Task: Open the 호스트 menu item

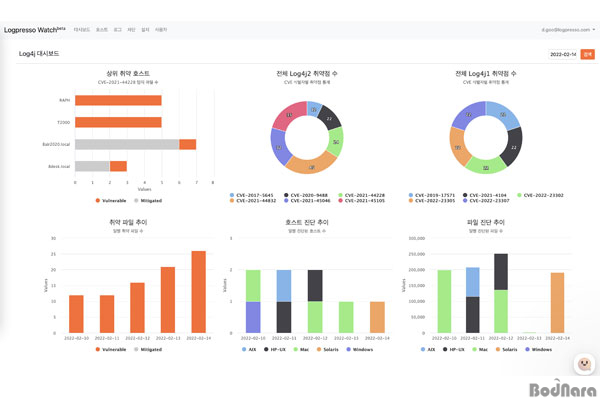Action: (101, 29)
